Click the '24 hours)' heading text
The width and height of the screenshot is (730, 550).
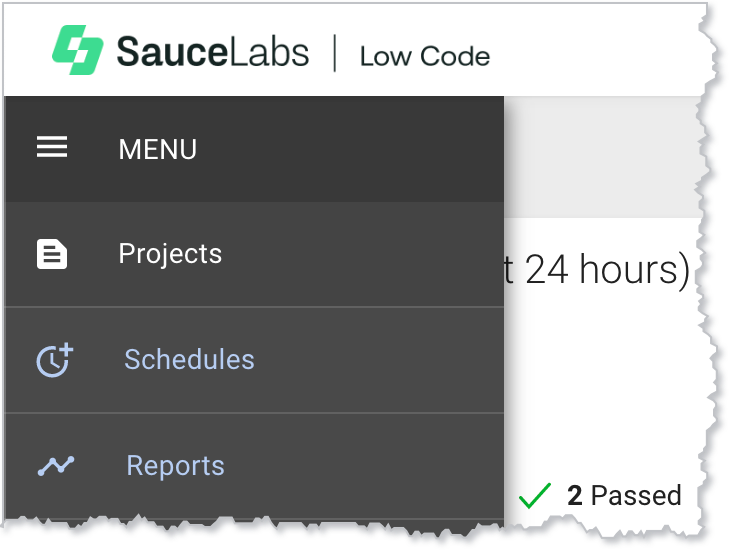[x=607, y=270]
